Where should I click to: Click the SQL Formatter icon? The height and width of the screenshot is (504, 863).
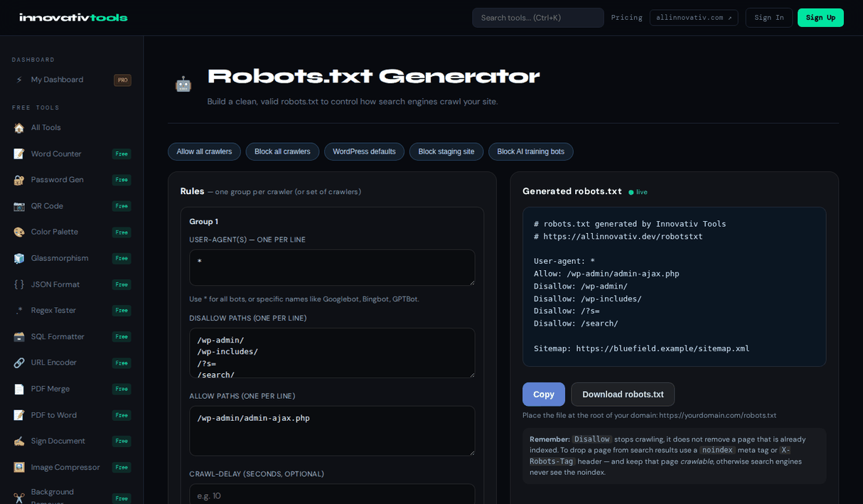[19, 336]
